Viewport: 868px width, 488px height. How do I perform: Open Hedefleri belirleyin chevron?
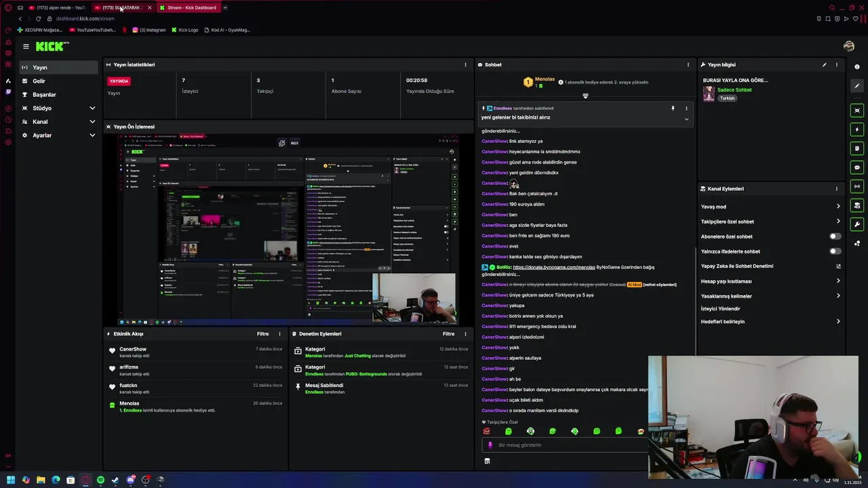pos(838,322)
